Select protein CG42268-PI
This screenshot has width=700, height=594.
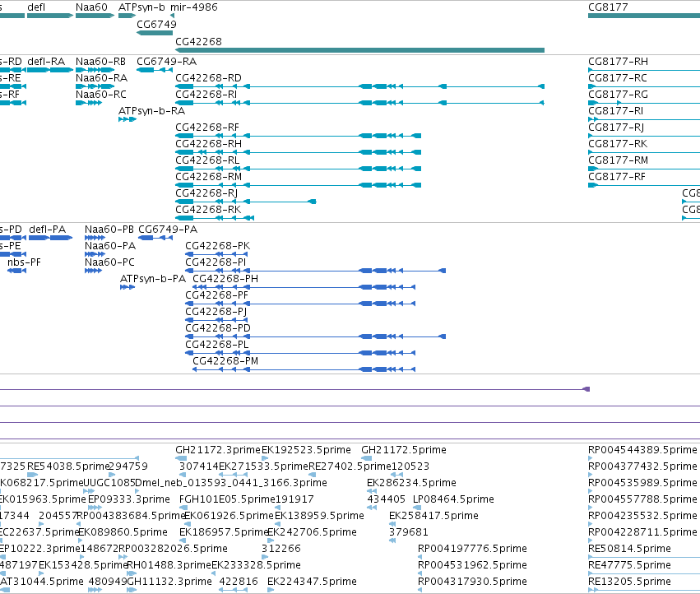316,271
